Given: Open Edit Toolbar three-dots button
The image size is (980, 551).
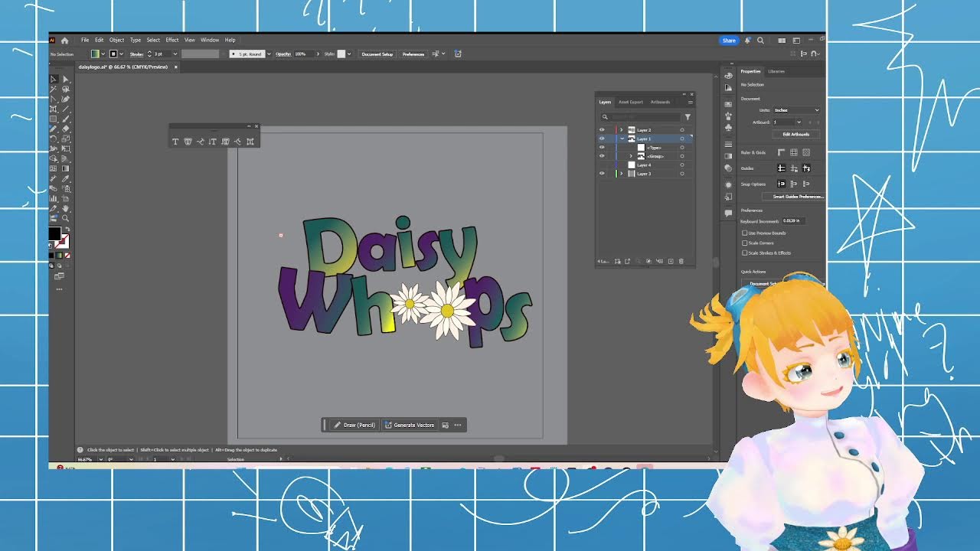Looking at the screenshot, I should tap(59, 289).
